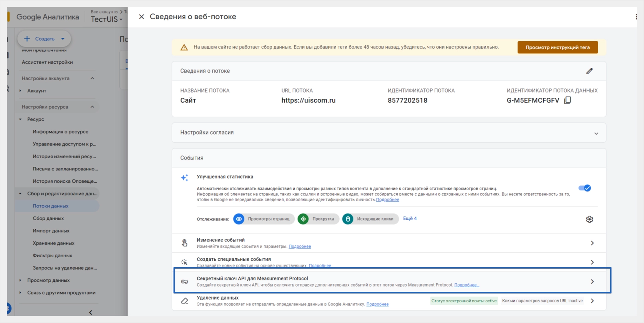Open 'Создать специальные события' row chevron
Viewport: 644px width, 323px height.
(x=592, y=262)
